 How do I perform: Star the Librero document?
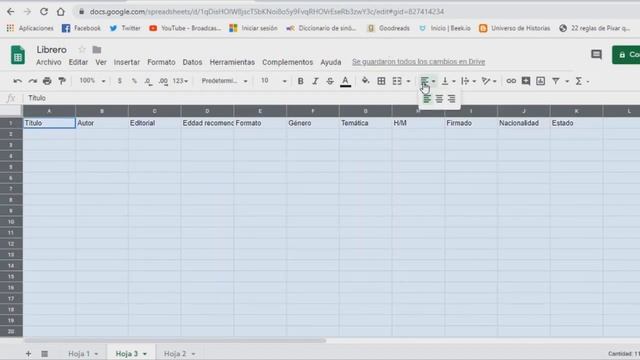coord(82,50)
